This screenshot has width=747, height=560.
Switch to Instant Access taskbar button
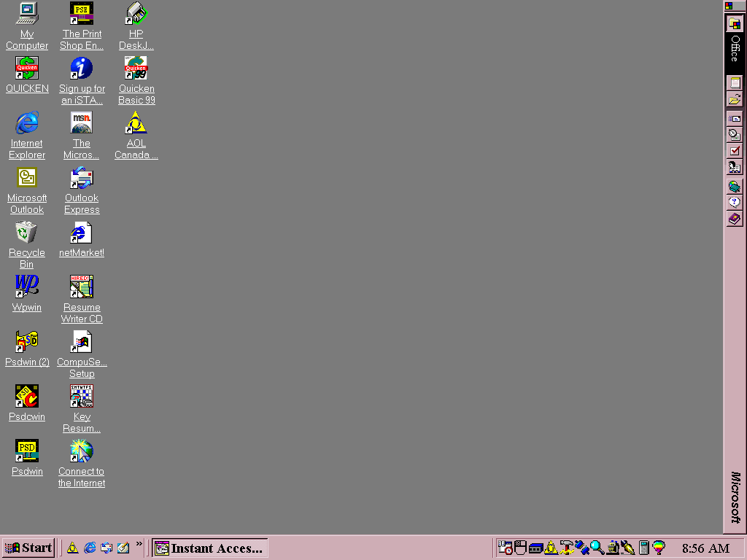coord(210,548)
